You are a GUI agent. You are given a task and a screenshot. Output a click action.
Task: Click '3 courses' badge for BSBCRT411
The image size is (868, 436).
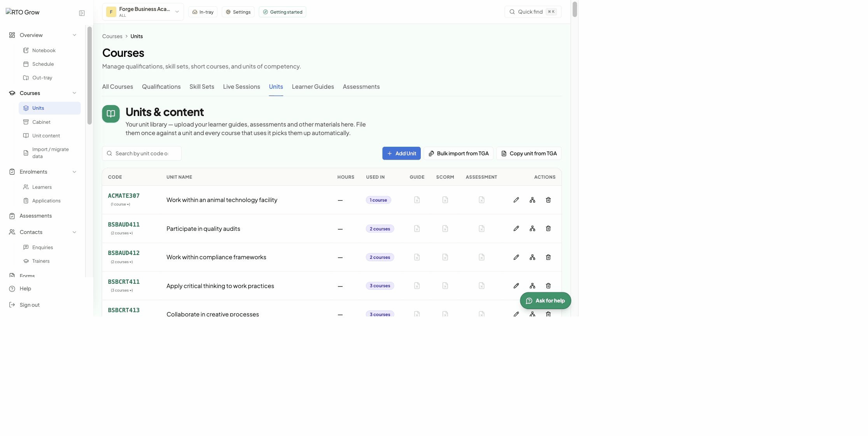tap(380, 286)
